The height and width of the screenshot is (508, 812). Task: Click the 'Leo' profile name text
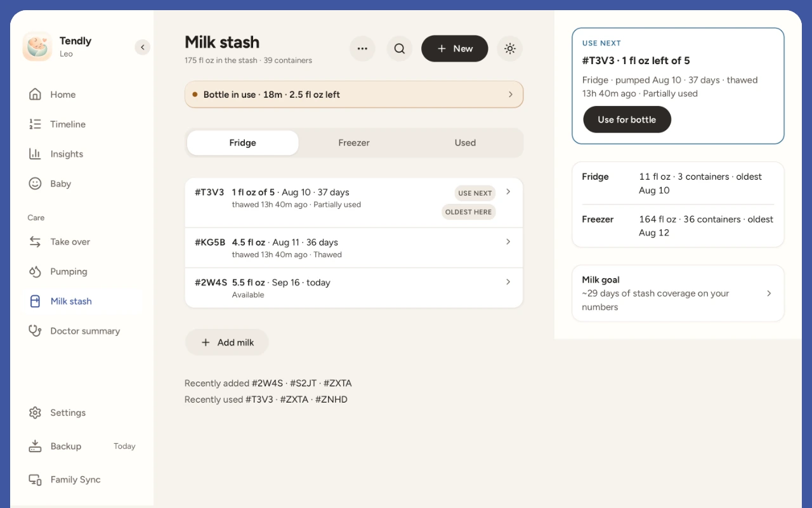(66, 54)
